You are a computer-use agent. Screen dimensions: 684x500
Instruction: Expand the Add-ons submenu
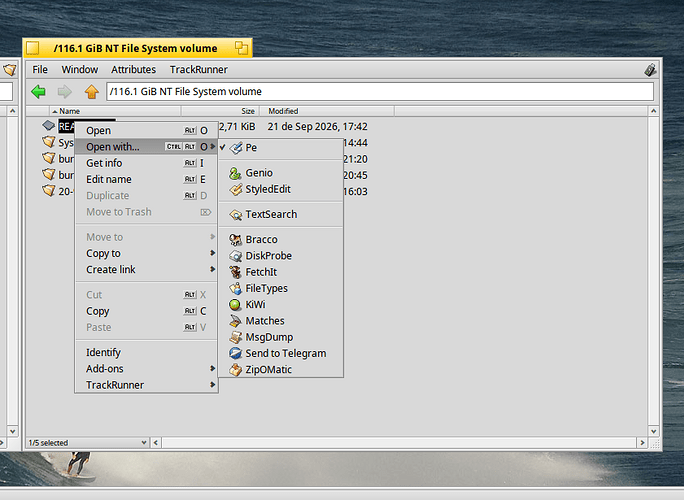146,369
